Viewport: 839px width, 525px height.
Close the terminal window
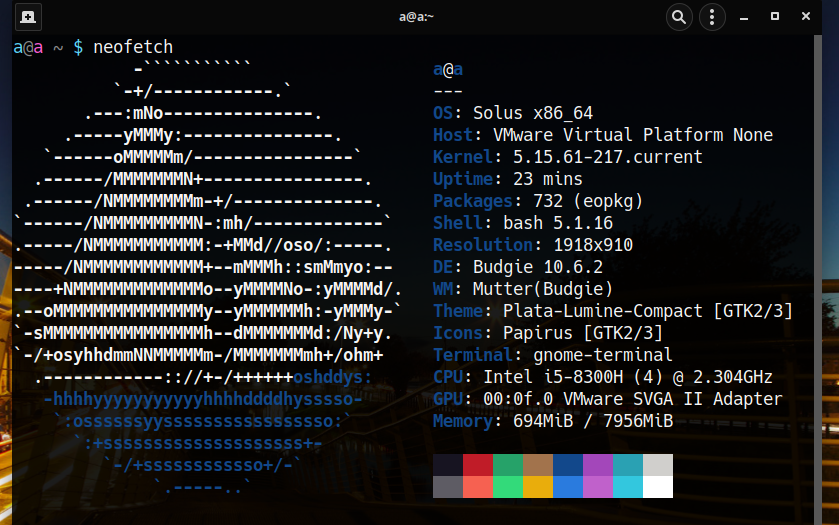pos(806,17)
